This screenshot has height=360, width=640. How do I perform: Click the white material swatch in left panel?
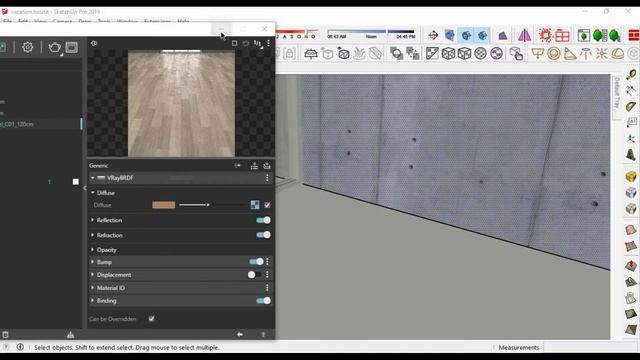[76, 182]
